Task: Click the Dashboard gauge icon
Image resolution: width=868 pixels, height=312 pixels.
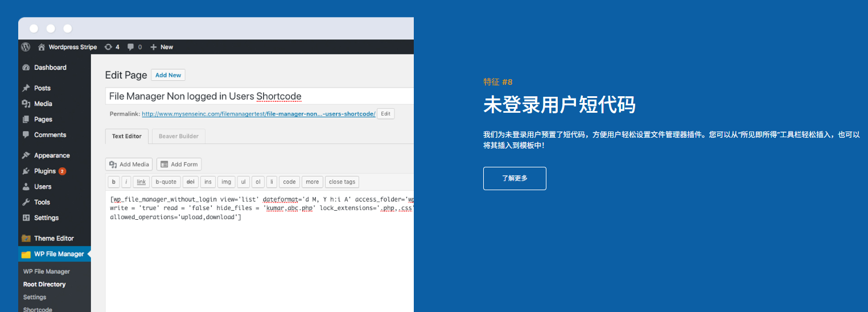Action: pos(26,67)
